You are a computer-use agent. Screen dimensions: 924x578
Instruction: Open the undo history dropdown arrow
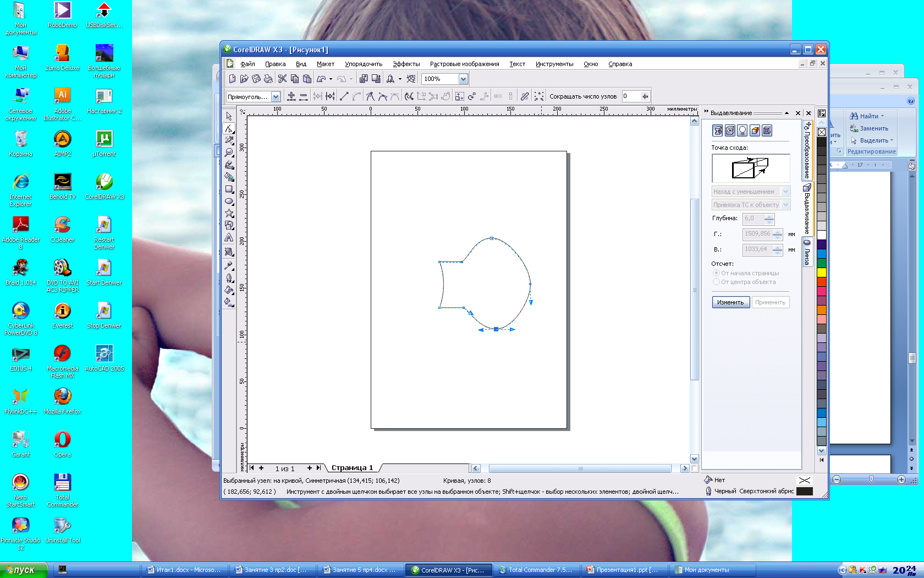[331, 79]
